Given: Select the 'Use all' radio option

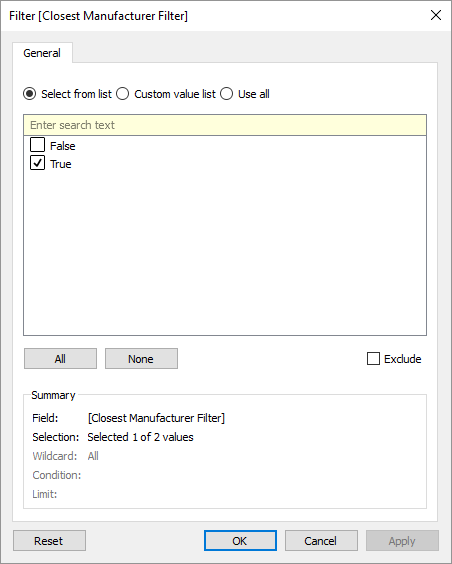Looking at the screenshot, I should pos(227,94).
